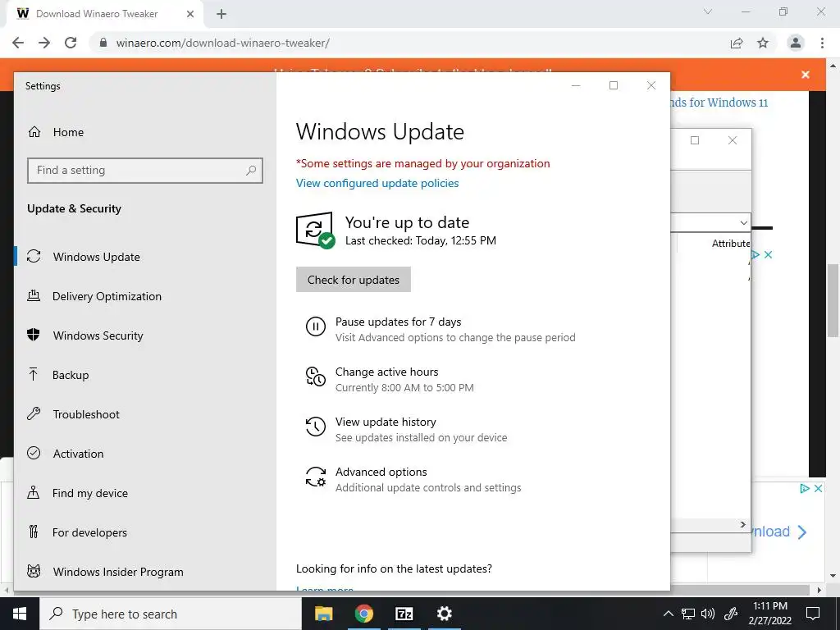Viewport: 840px width, 630px height.
Task: Close the ad beside the Attribute column
Action: (x=768, y=255)
